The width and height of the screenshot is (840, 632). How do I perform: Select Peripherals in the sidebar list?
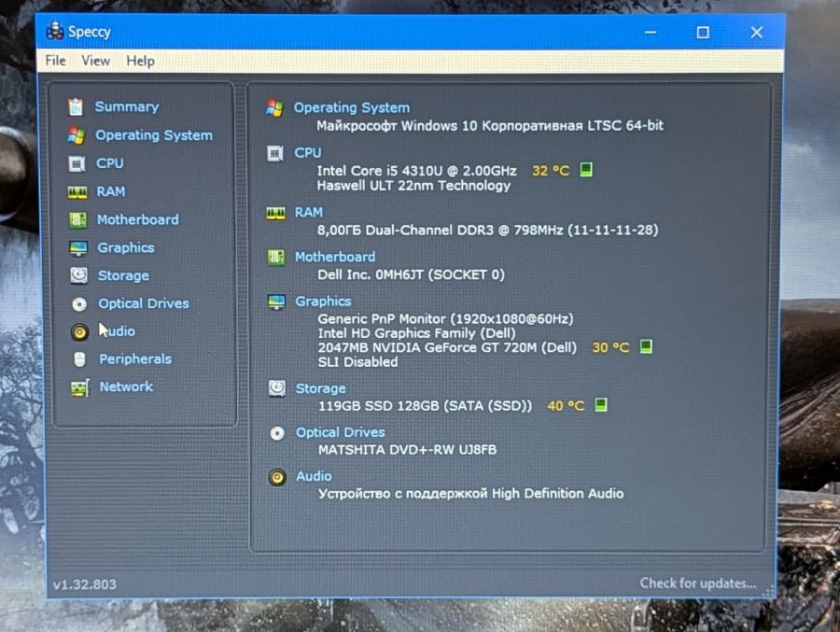pos(135,359)
